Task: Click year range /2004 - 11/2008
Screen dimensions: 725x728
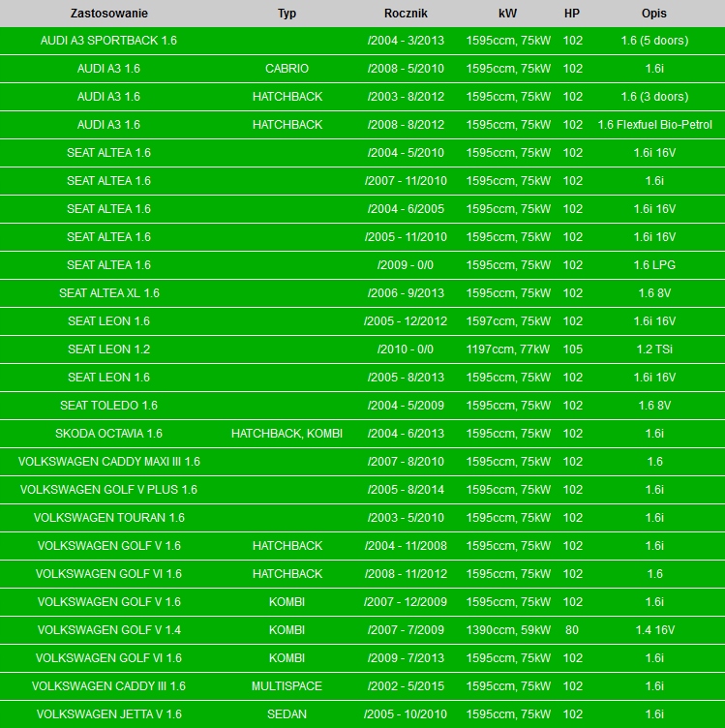Action: click(406, 546)
